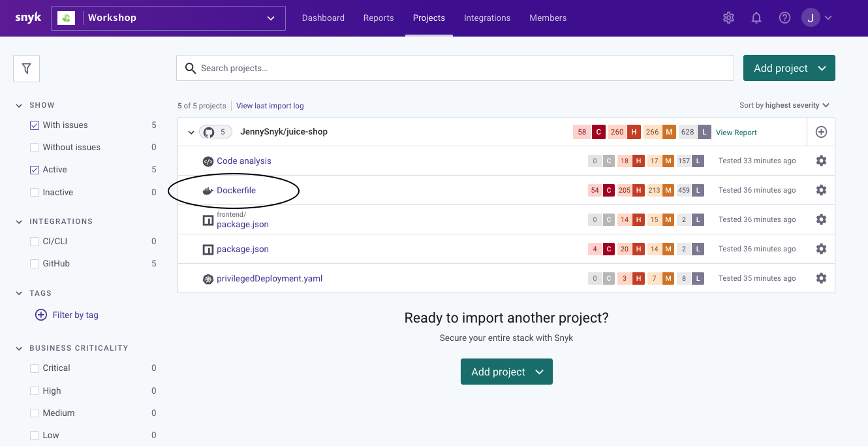The height and width of the screenshot is (446, 868).
Task: Open settings gear for root package.json
Action: point(821,249)
